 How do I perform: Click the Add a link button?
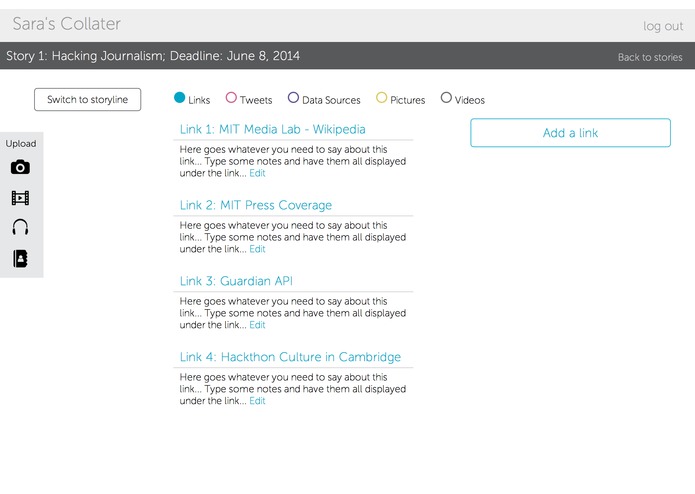tap(570, 132)
